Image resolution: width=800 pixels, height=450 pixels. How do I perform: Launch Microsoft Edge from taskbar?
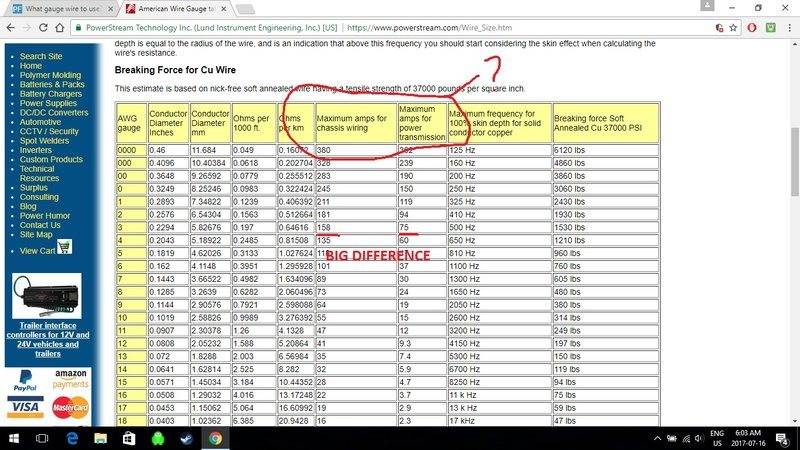pyautogui.click(x=72, y=438)
